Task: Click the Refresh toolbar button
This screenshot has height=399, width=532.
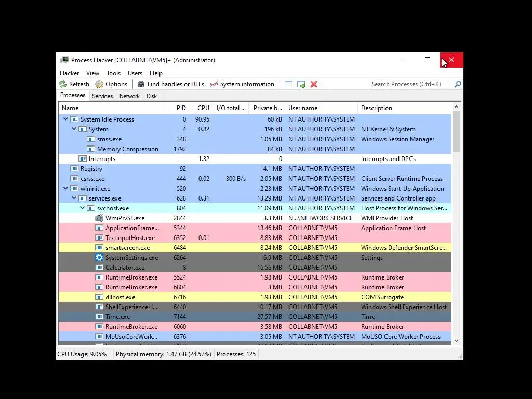Action: (x=74, y=84)
